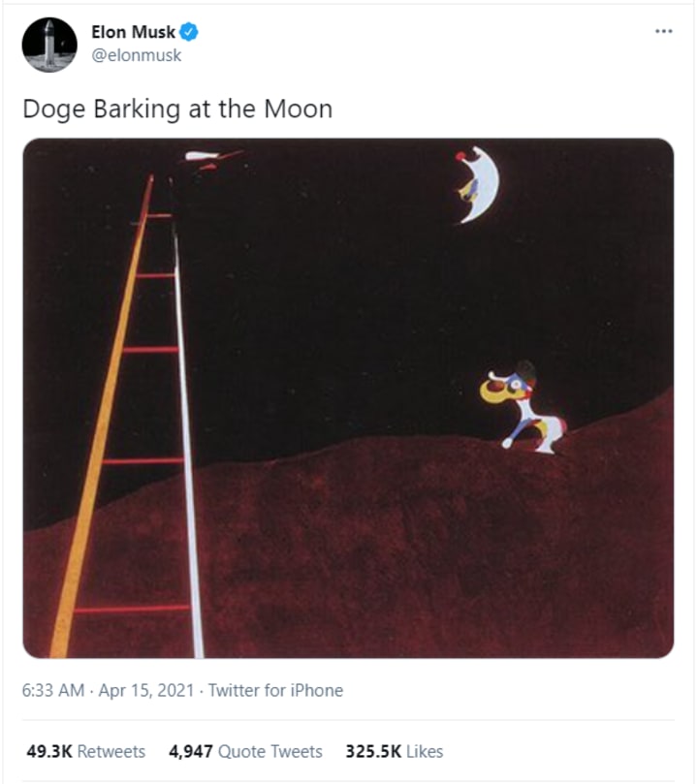698x784 pixels.
Task: Click the crescent moon in the painting
Action: click(x=478, y=184)
